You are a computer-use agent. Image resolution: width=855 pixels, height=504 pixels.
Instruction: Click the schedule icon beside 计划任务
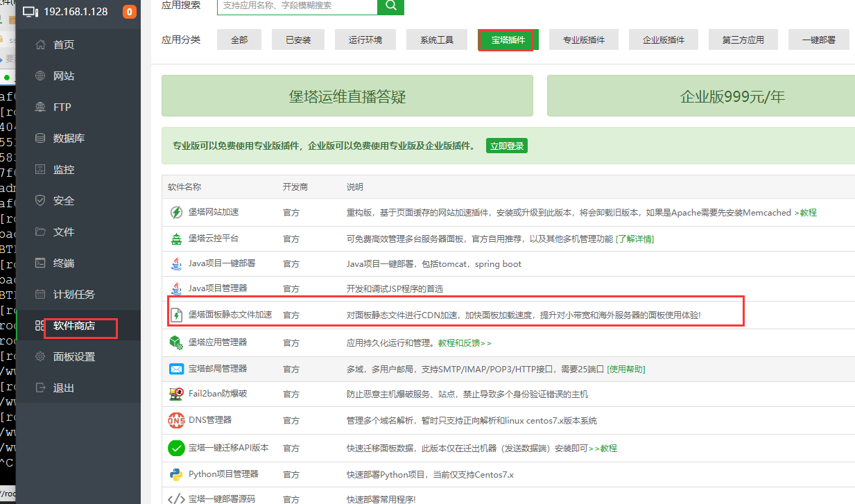(41, 294)
